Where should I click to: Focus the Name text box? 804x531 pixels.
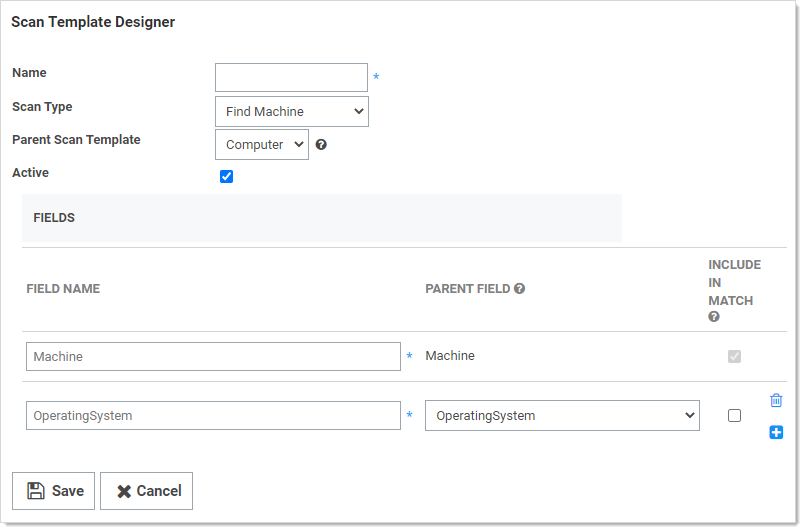291,78
